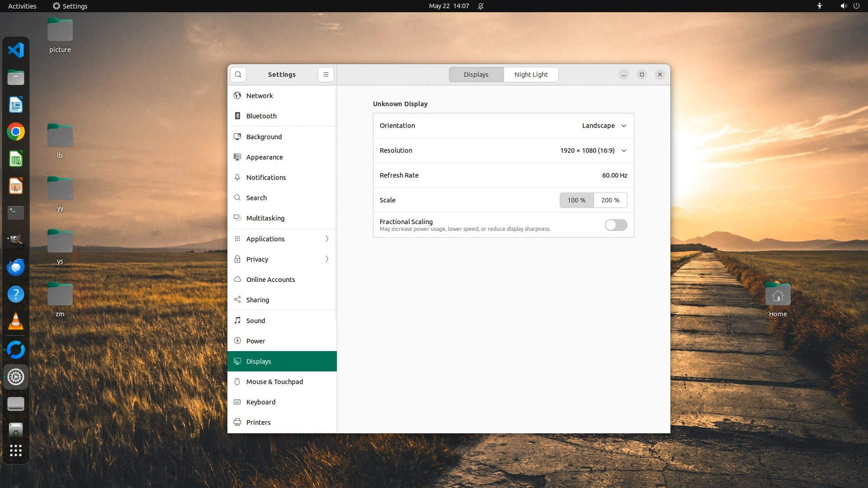Click the search icon in Settings header
The height and width of the screenshot is (488, 868).
[238, 75]
